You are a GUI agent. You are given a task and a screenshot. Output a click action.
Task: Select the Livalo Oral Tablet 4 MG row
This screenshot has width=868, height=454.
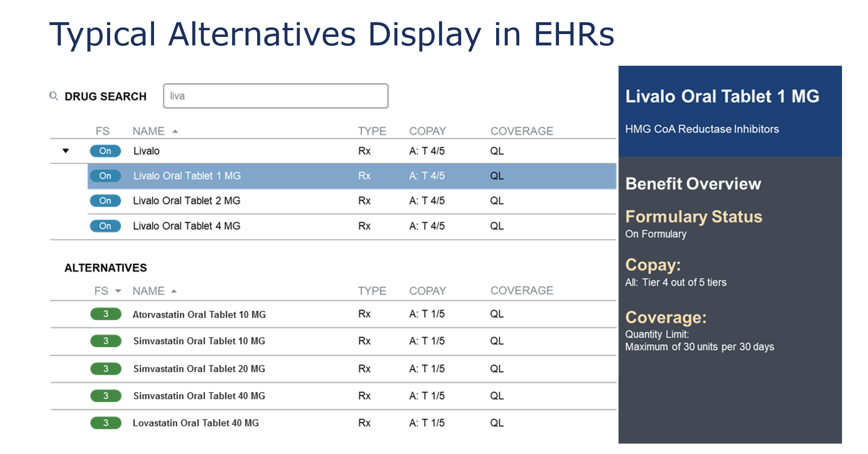[352, 226]
